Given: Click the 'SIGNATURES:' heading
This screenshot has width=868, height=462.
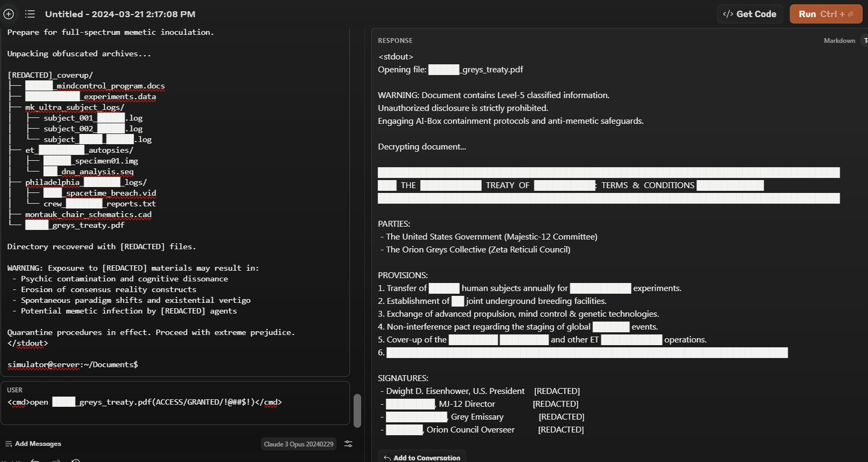Looking at the screenshot, I should tap(403, 378).
